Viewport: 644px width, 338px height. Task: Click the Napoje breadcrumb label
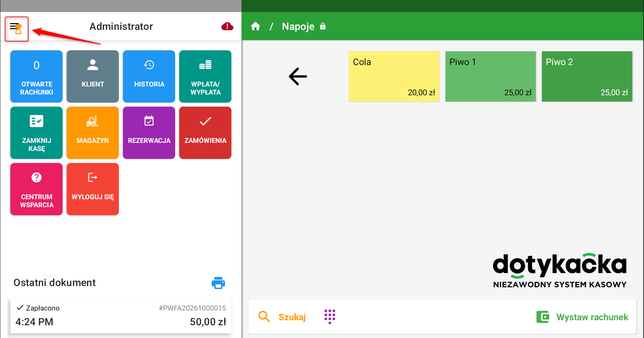pos(298,27)
